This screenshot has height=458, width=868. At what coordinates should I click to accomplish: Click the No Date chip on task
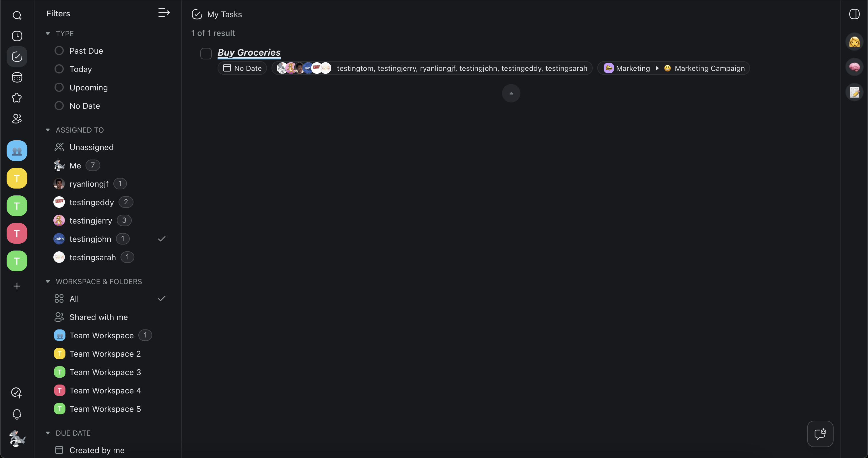(x=242, y=68)
